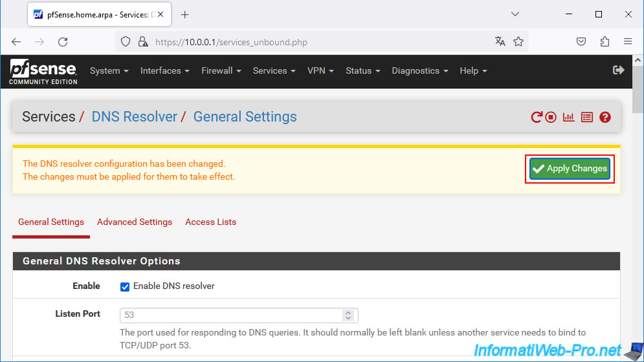
Task: Reload the current page
Action: click(x=63, y=42)
